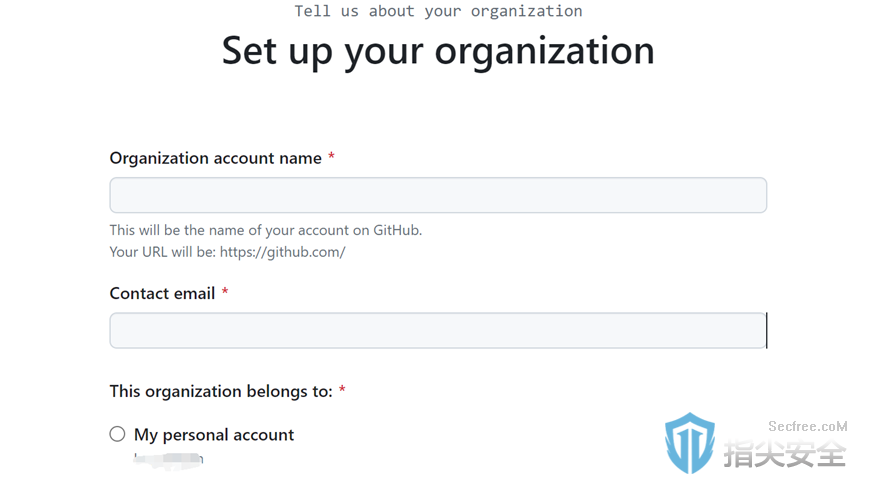Click red asterisk beside Organization account name
The image size is (875, 487).
(x=331, y=156)
